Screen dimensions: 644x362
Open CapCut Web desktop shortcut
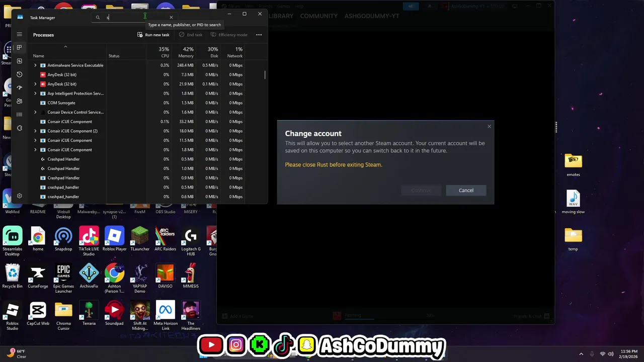[38, 313]
